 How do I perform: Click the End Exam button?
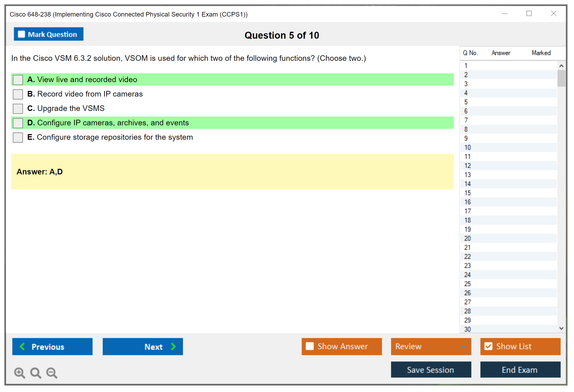(x=520, y=370)
